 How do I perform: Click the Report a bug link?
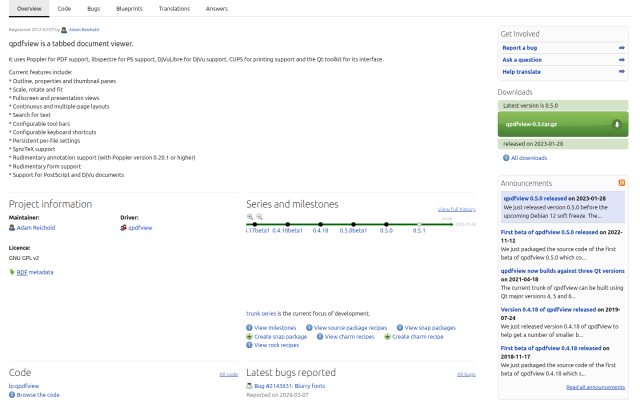(520, 48)
